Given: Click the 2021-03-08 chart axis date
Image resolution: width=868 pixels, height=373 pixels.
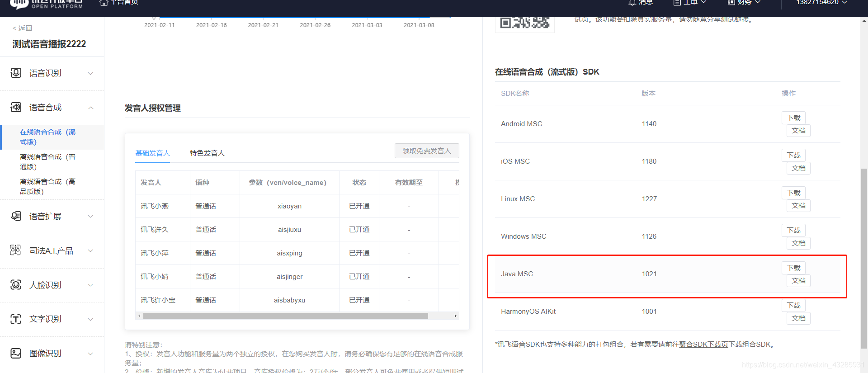Looking at the screenshot, I should 419,25.
